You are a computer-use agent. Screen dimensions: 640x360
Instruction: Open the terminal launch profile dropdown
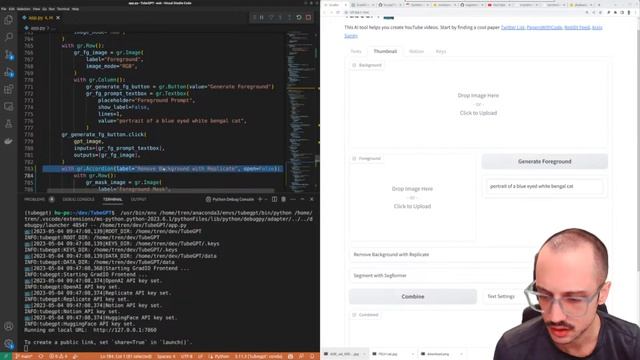point(266,199)
